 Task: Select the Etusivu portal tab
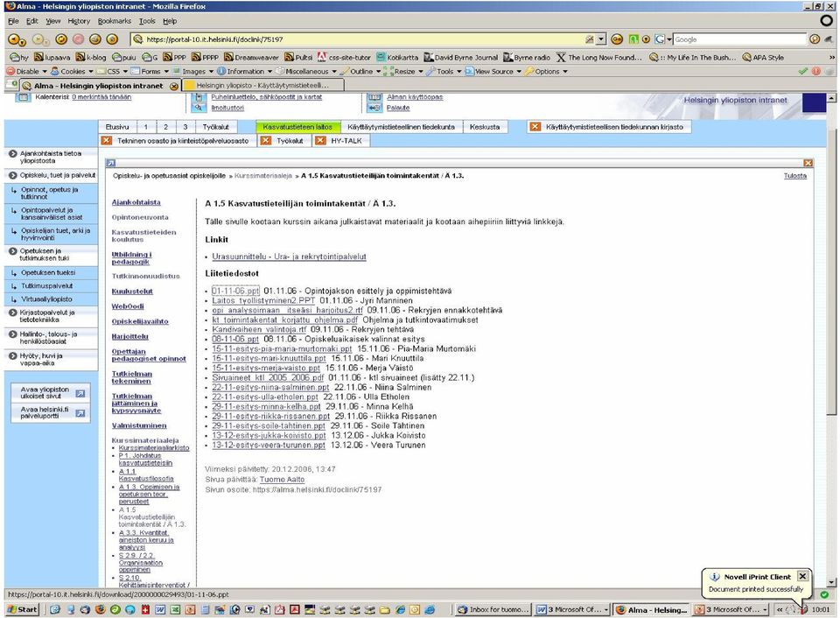coord(117,127)
